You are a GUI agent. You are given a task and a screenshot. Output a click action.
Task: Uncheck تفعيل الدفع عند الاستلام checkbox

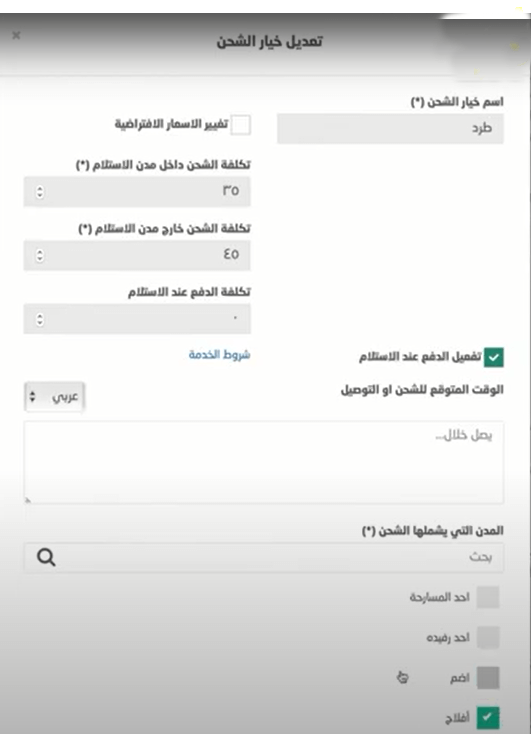pyautogui.click(x=494, y=357)
